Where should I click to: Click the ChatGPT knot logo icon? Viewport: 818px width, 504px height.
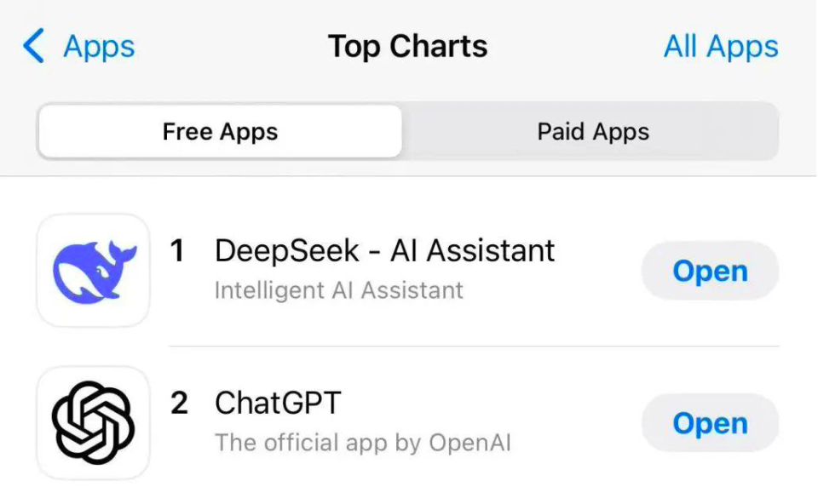pos(94,422)
